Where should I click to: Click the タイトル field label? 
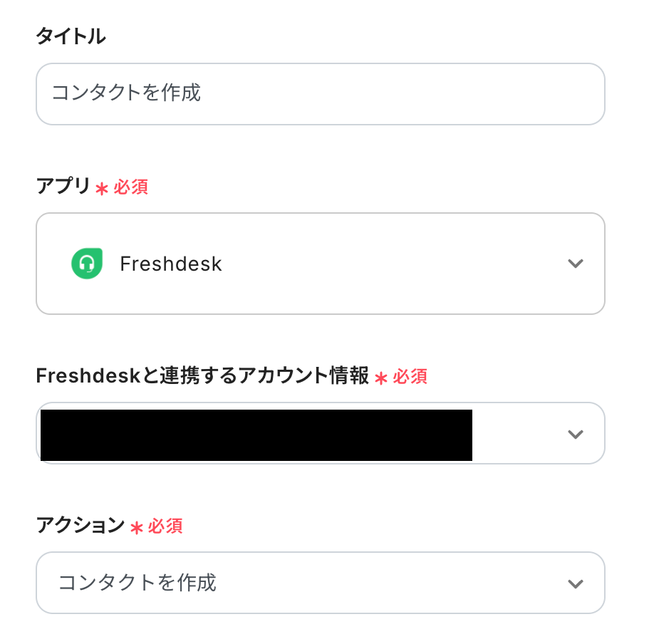(71, 37)
